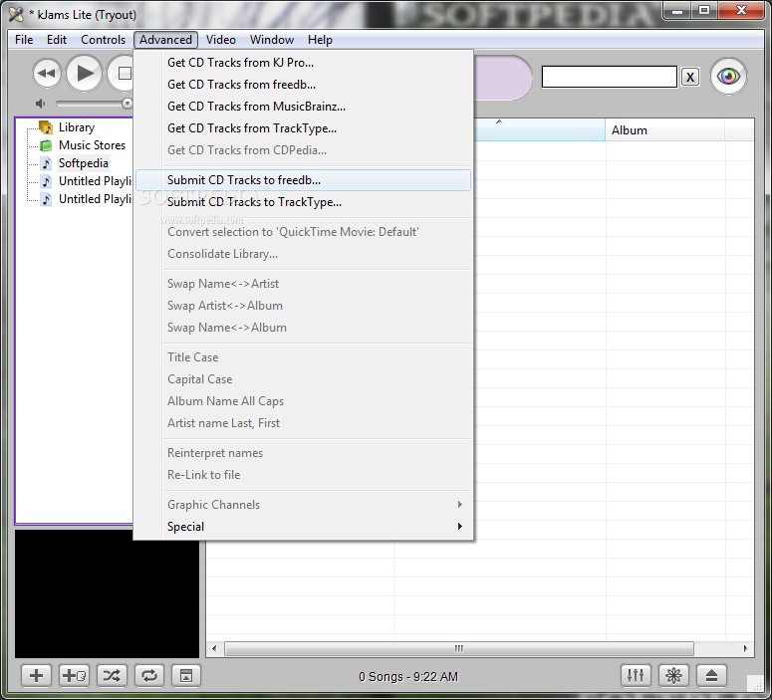Open the File menu

click(24, 40)
